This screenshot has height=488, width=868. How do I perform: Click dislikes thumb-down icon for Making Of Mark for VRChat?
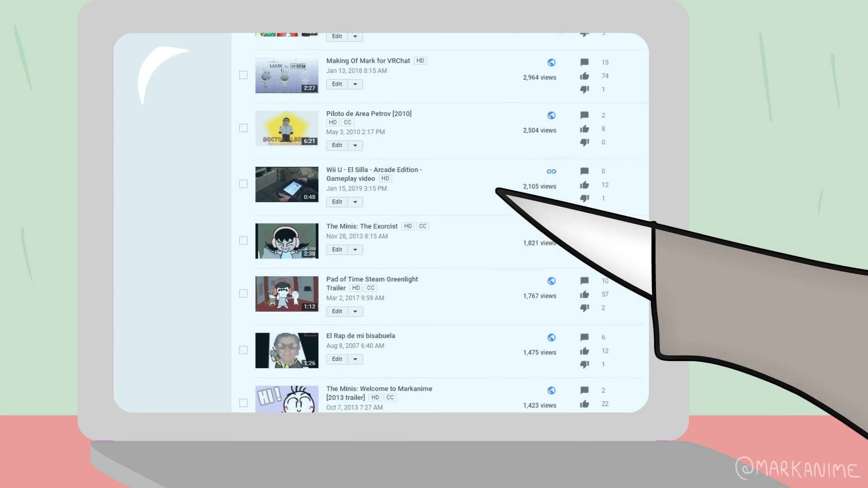[x=584, y=89]
